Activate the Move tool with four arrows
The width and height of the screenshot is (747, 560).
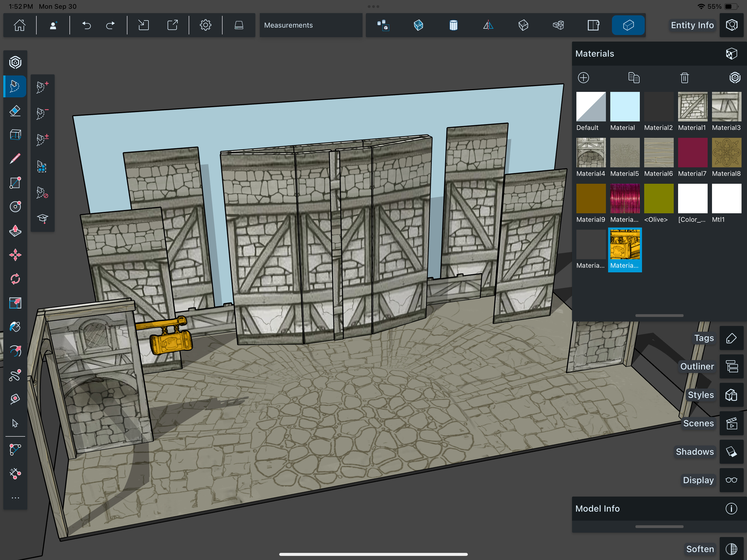15,255
